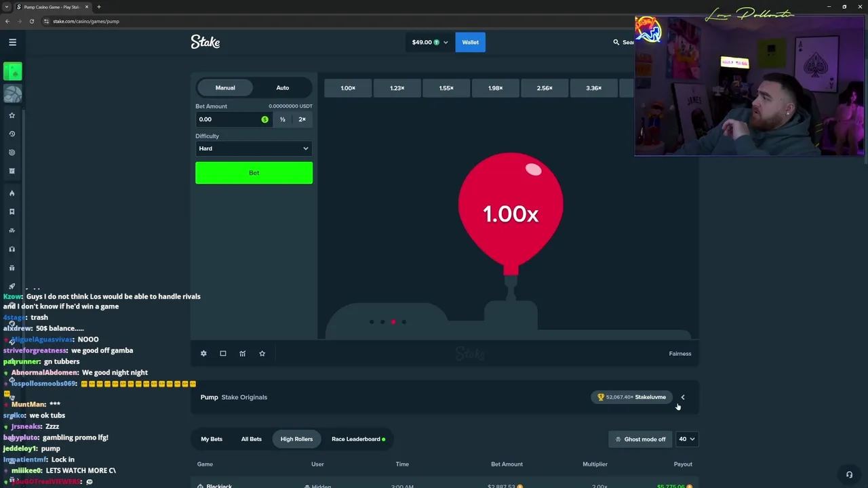
Task: Change the 40 rows-per-page dropdown
Action: point(686,439)
